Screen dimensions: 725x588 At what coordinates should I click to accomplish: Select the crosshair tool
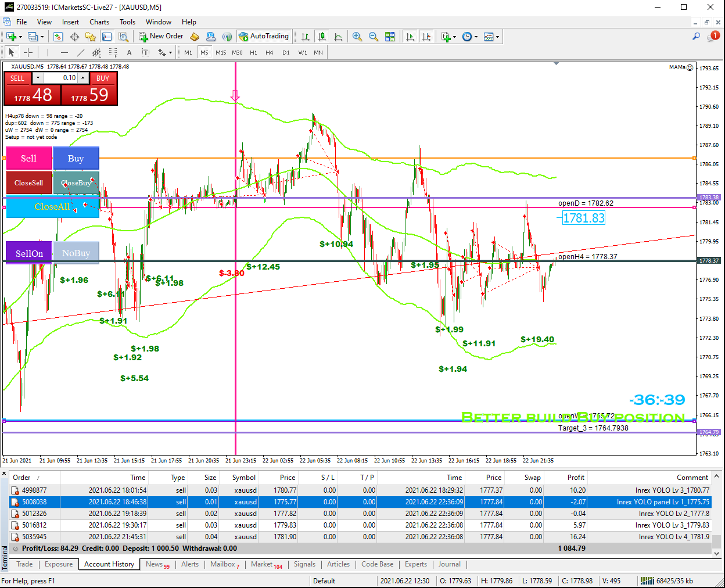[x=28, y=52]
